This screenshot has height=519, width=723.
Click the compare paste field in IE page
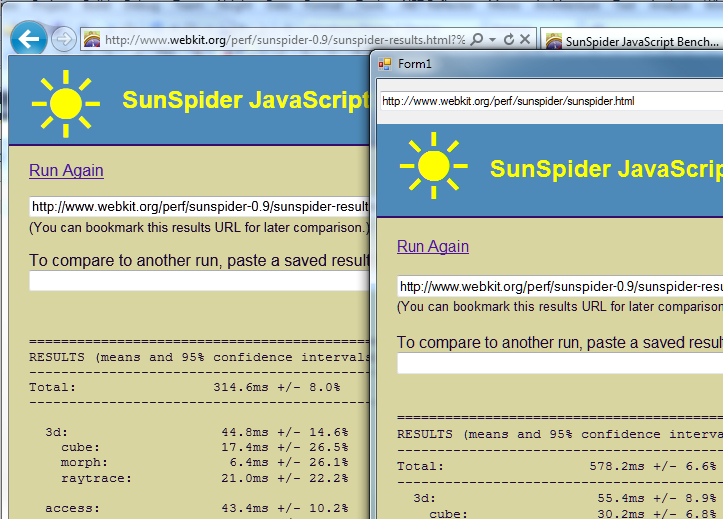click(x=199, y=281)
